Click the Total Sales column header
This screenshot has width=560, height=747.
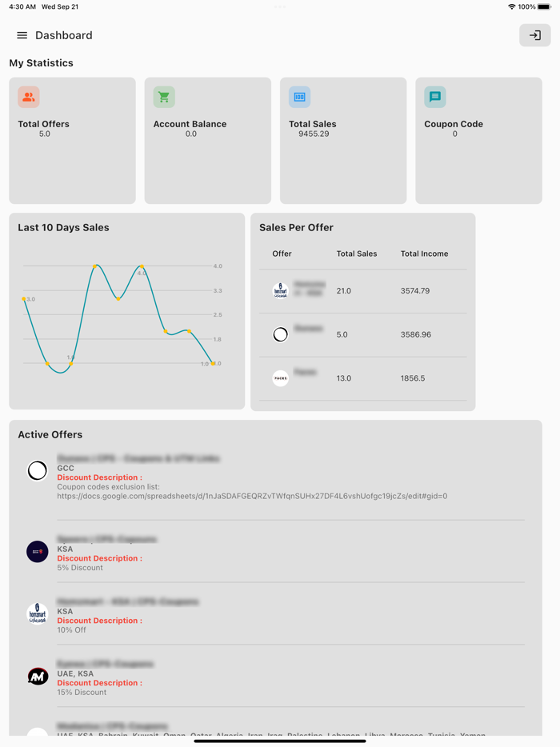coord(357,254)
